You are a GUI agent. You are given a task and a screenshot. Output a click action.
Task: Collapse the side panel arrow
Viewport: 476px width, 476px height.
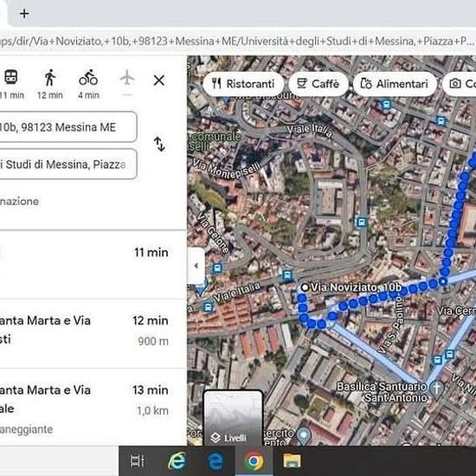(x=196, y=266)
